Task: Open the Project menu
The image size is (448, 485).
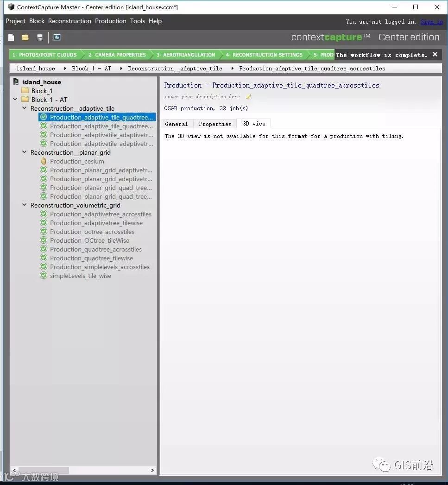Action: point(15,21)
